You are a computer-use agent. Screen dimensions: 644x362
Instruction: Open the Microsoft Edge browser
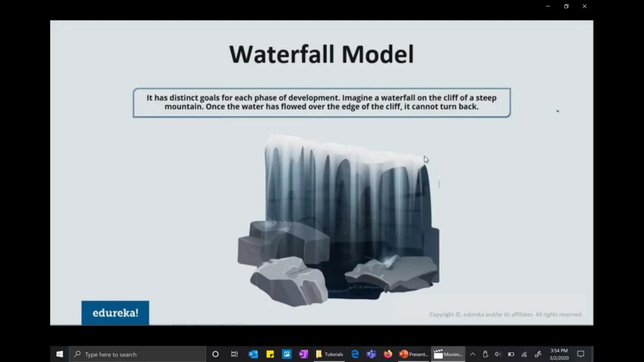355,354
